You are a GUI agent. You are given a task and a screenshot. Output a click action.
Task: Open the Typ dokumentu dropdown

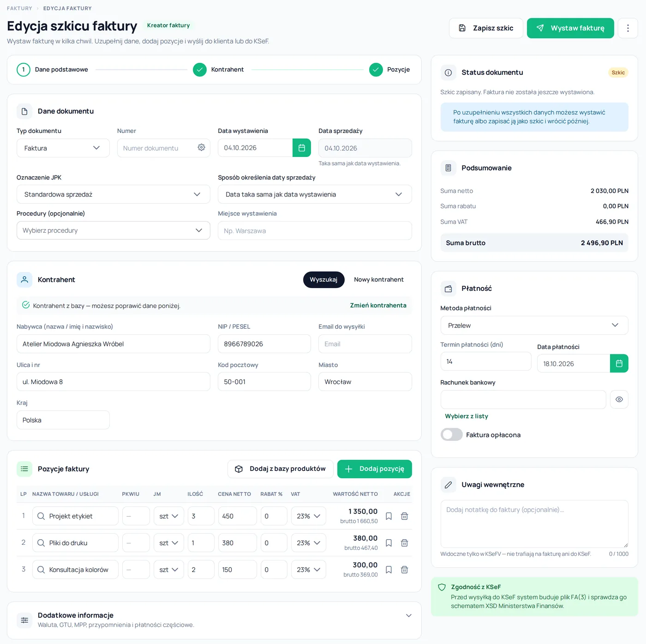(63, 148)
